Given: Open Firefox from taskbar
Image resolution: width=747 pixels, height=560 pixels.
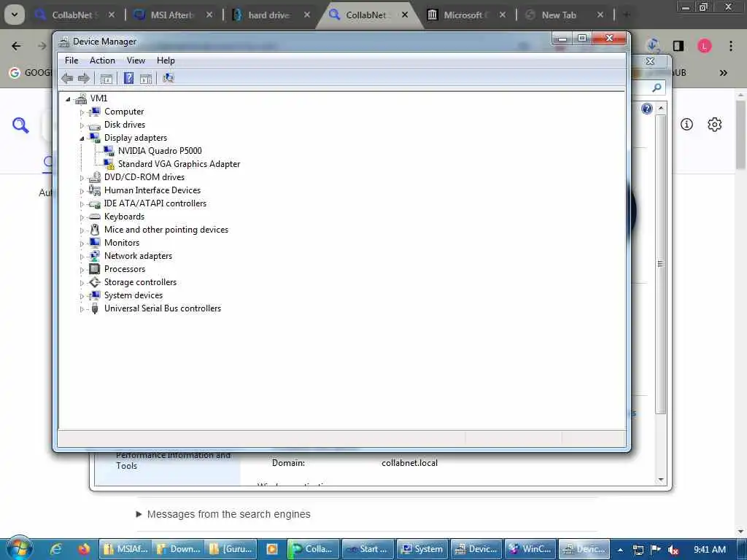Looking at the screenshot, I should [84, 549].
